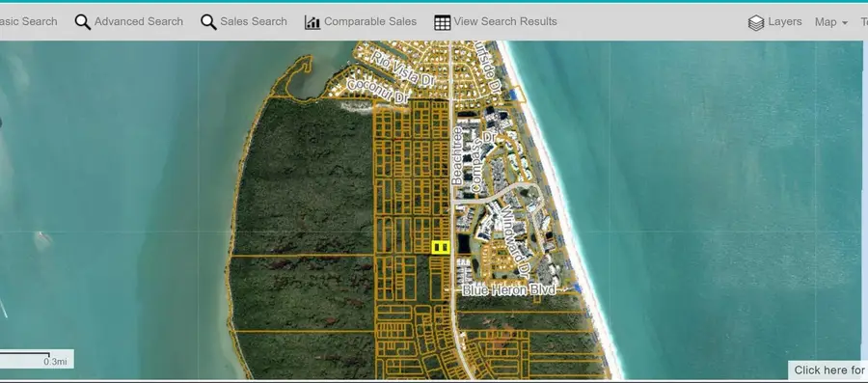Open the Sales Search text label
The image size is (868, 383).
[254, 21]
